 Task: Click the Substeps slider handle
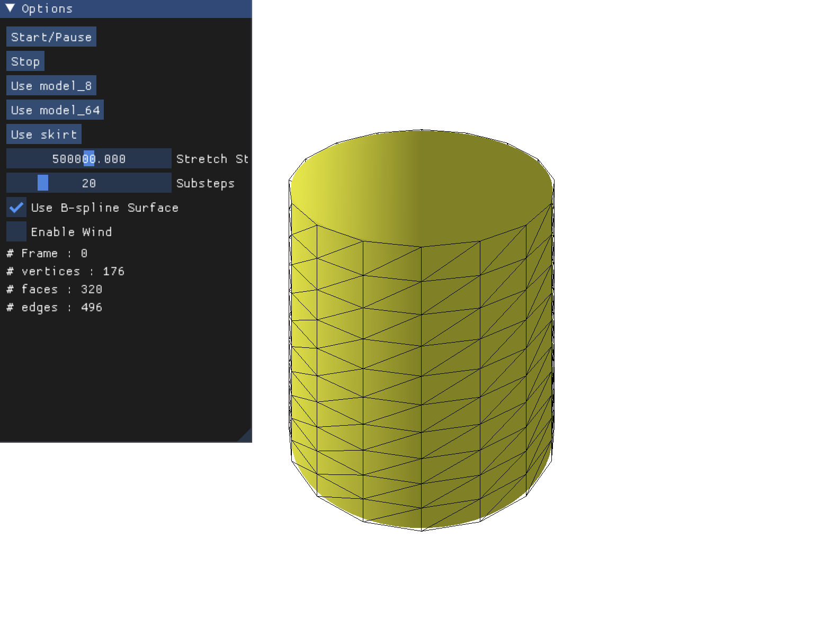(43, 183)
